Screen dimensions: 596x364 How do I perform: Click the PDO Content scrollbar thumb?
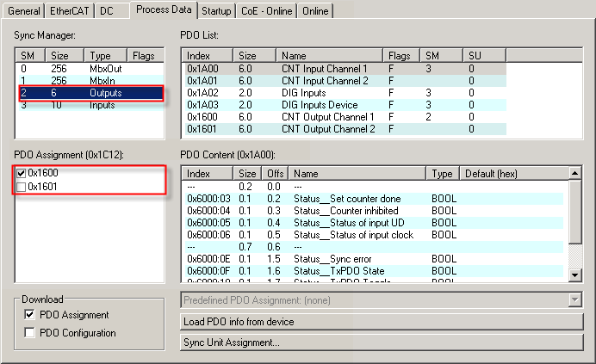click(x=575, y=212)
